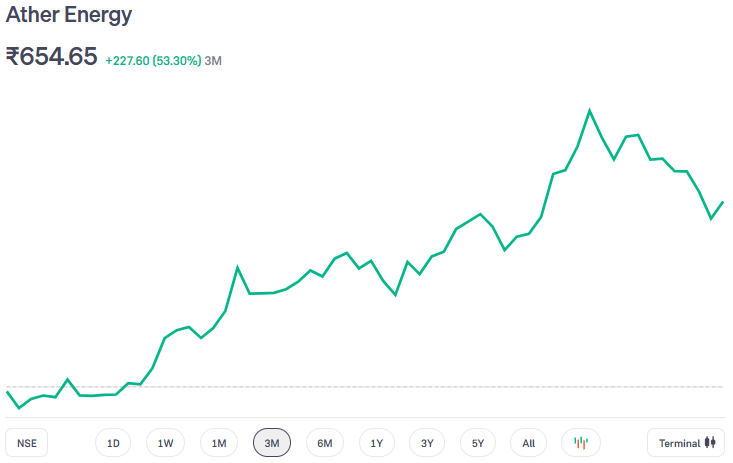Switch to the 1M range

tap(219, 443)
